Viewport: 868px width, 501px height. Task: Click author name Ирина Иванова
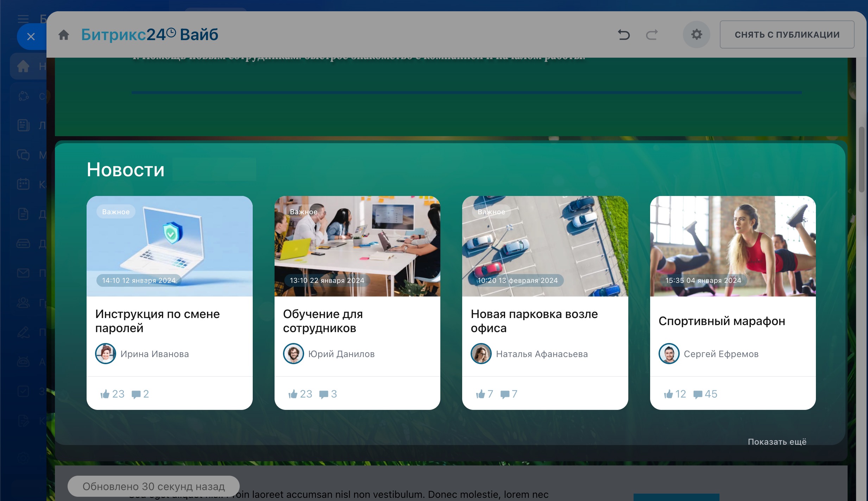point(155,354)
